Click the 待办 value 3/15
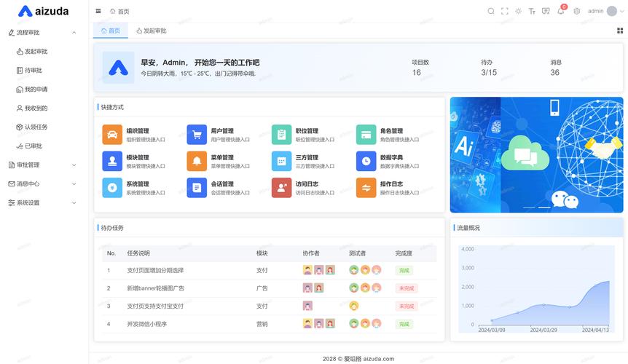This screenshot has width=628, height=364. (489, 72)
